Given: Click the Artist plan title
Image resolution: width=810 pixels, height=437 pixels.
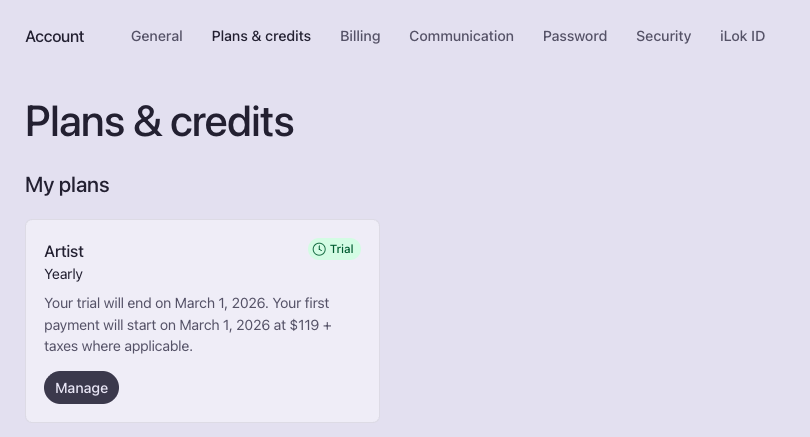Looking at the screenshot, I should click(64, 251).
